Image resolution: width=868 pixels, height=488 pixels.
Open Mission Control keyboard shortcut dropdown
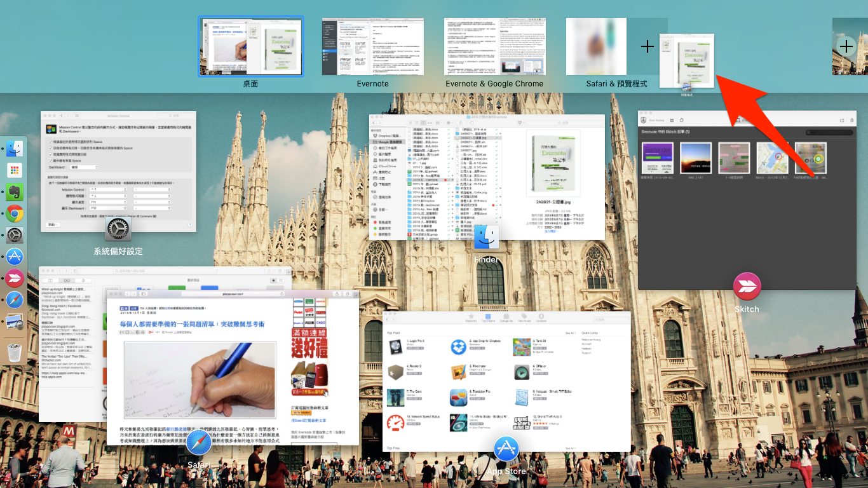pyautogui.click(x=109, y=189)
